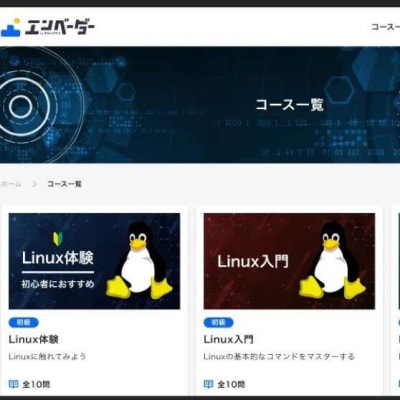Click 全10問 under the Linux体験 card

click(x=36, y=384)
